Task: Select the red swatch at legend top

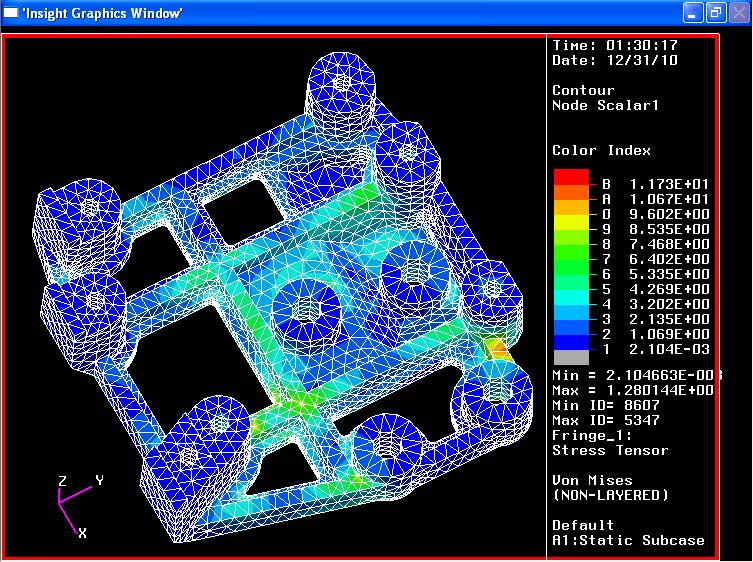Action: pos(571,177)
